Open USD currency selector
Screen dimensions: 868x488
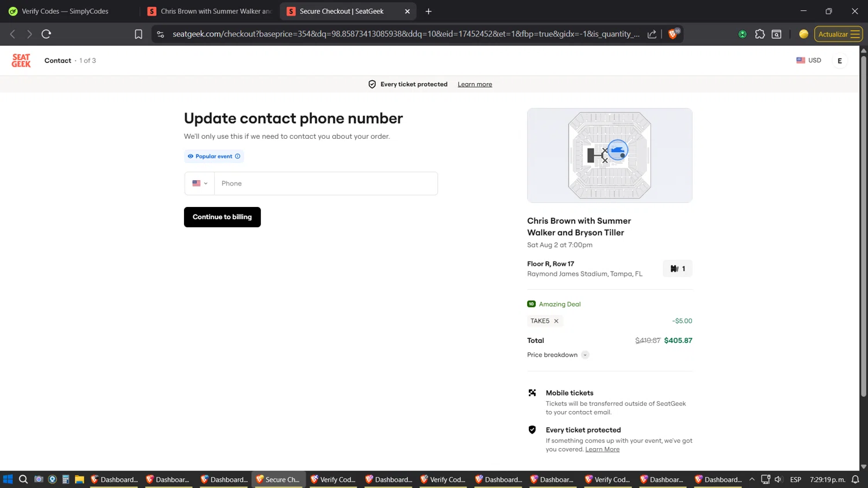(808, 60)
